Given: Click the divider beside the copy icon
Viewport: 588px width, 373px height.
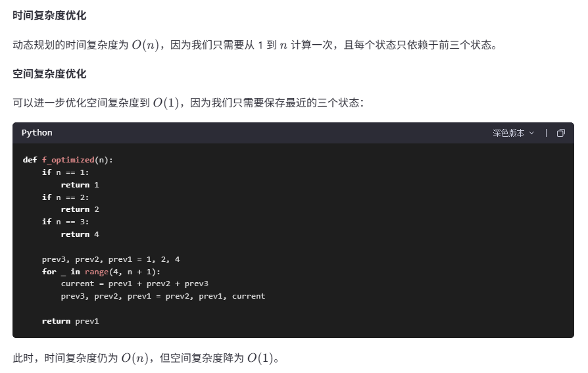Looking at the screenshot, I should click(546, 133).
